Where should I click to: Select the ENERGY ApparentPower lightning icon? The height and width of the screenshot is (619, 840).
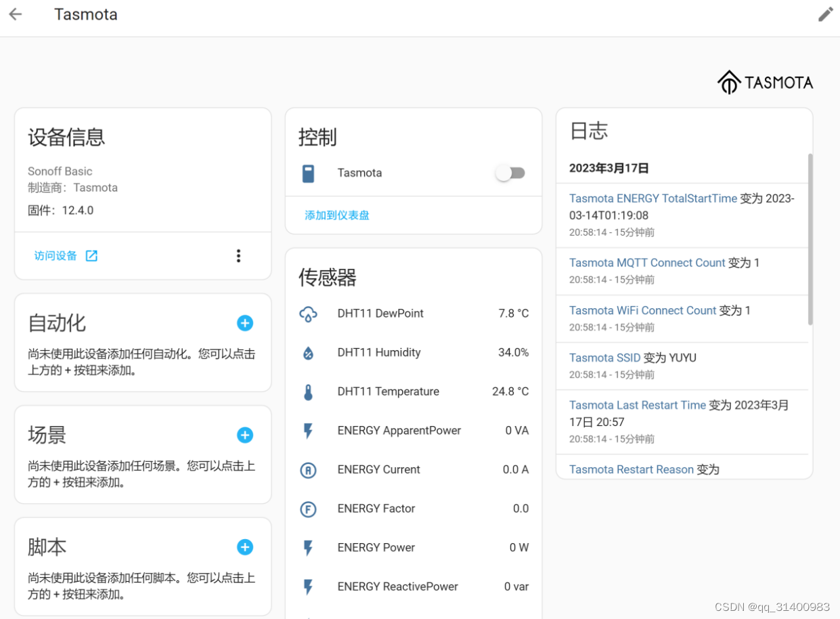coord(308,431)
